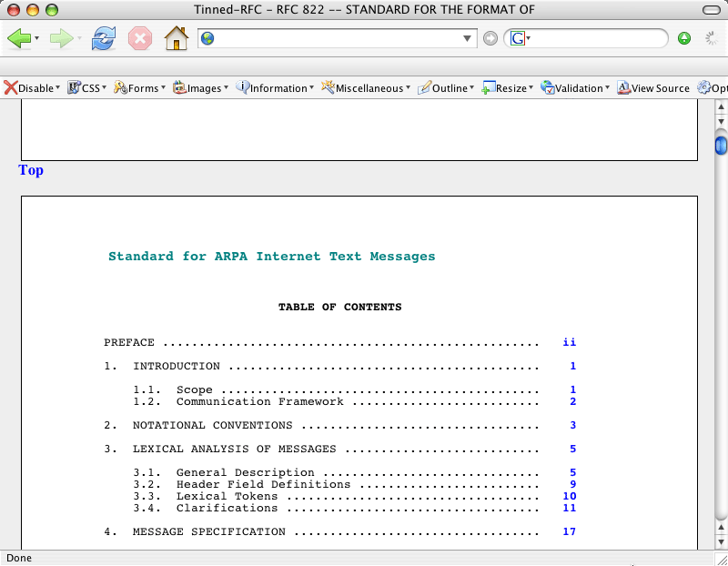Stop loading with the red X button
Viewport: 728px width, 566px height.
tap(140, 38)
